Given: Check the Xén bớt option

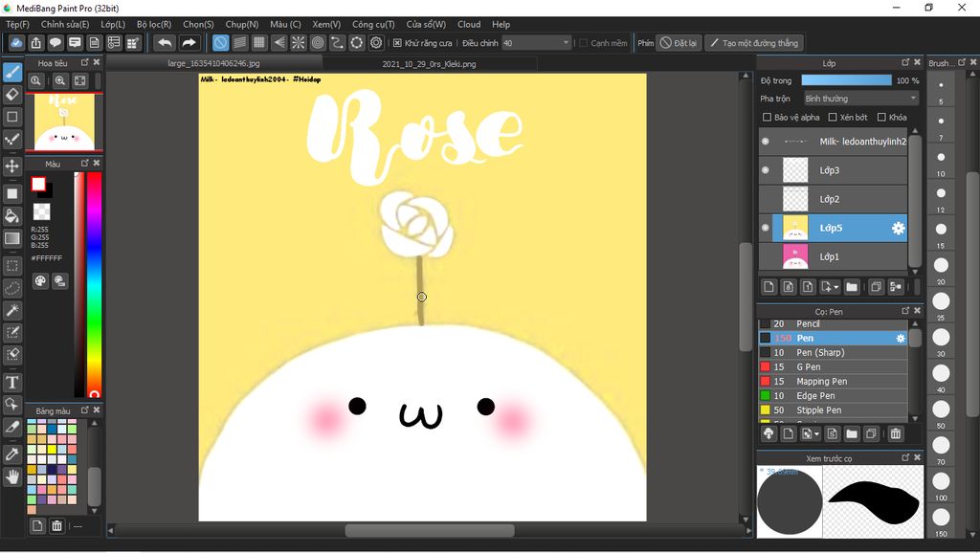Looking at the screenshot, I should (x=833, y=117).
